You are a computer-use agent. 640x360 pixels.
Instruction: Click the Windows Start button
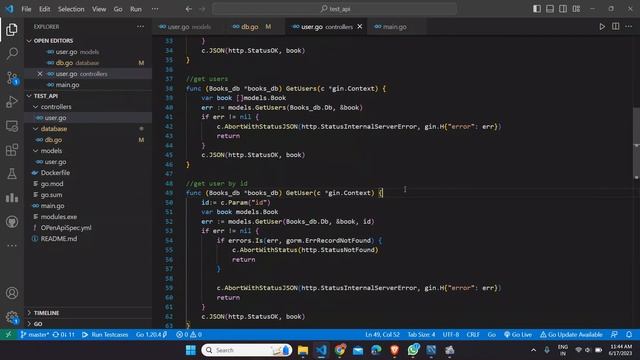pyautogui.click(x=191, y=350)
